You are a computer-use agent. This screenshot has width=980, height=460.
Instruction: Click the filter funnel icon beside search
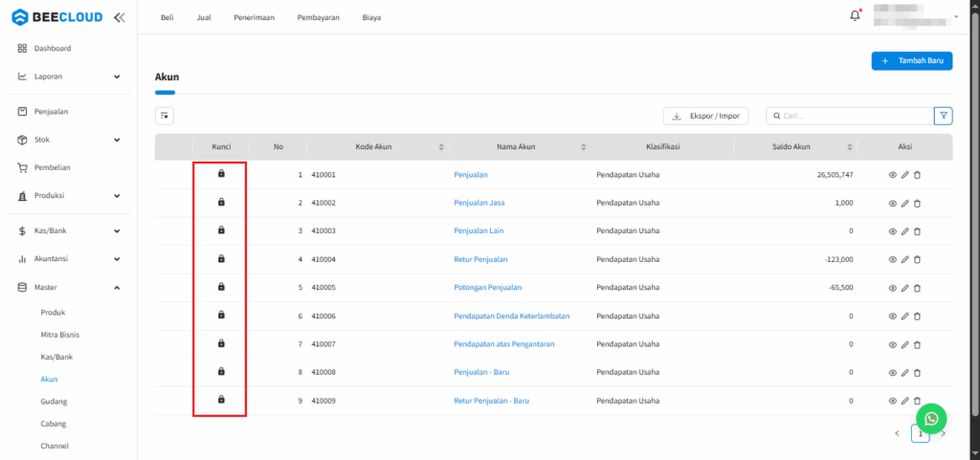pyautogui.click(x=944, y=116)
